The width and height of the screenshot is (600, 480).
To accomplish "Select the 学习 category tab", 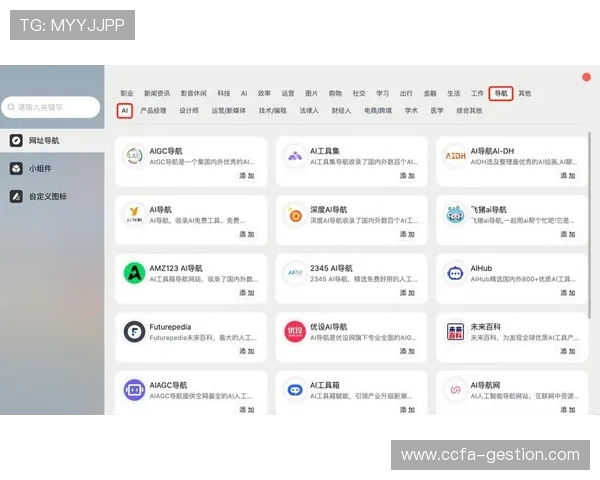I will (x=383, y=93).
